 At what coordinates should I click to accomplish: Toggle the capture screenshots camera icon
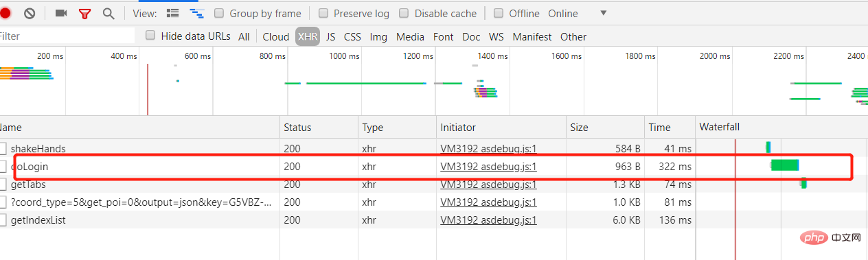click(x=61, y=13)
